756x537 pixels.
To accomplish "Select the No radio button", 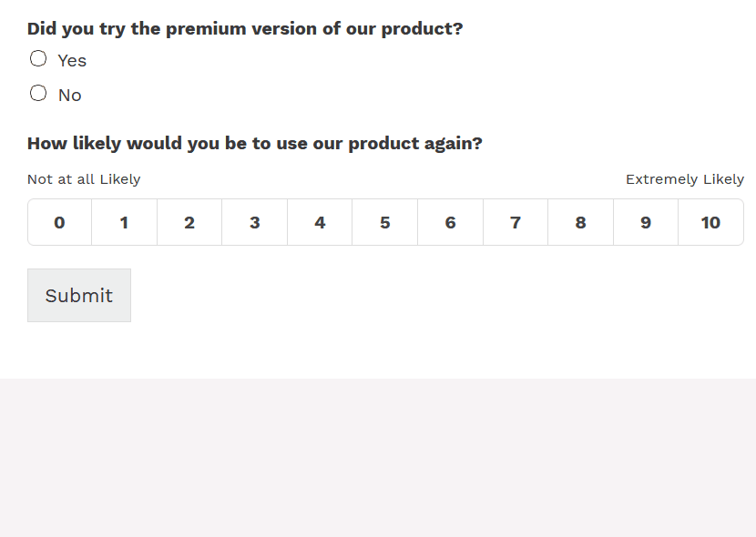I will (x=38, y=92).
